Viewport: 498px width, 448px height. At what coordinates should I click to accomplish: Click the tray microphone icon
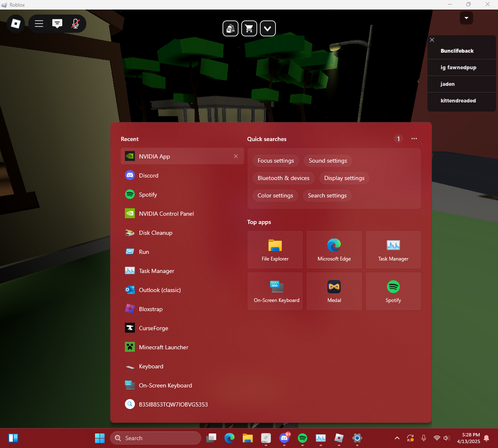pos(424,438)
